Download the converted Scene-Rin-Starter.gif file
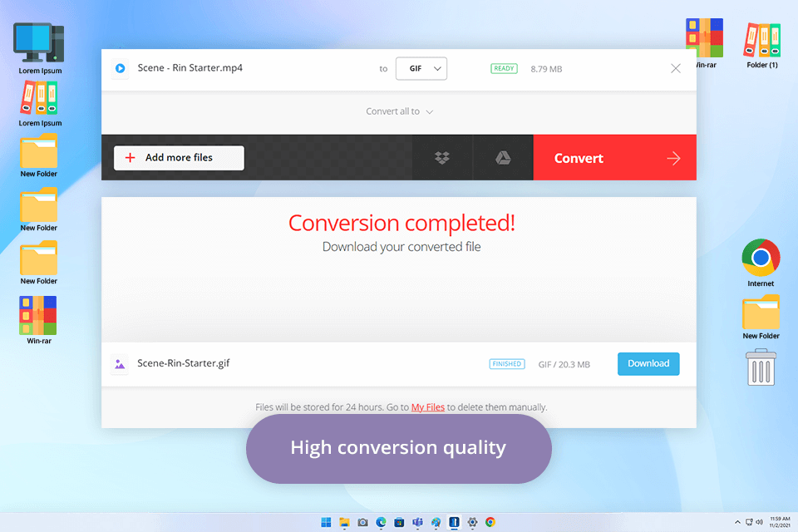 click(648, 363)
